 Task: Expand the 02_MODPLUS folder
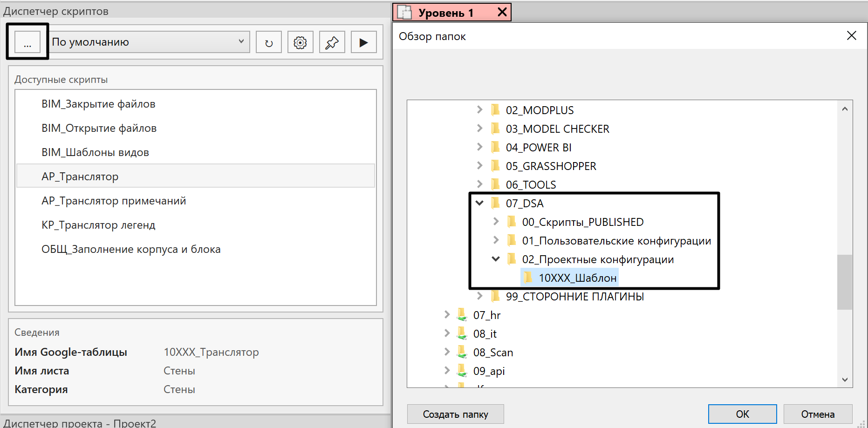click(x=479, y=110)
